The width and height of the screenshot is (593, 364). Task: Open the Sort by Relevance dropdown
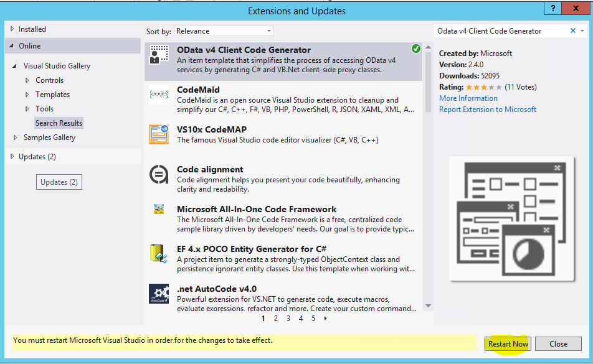pos(224,31)
